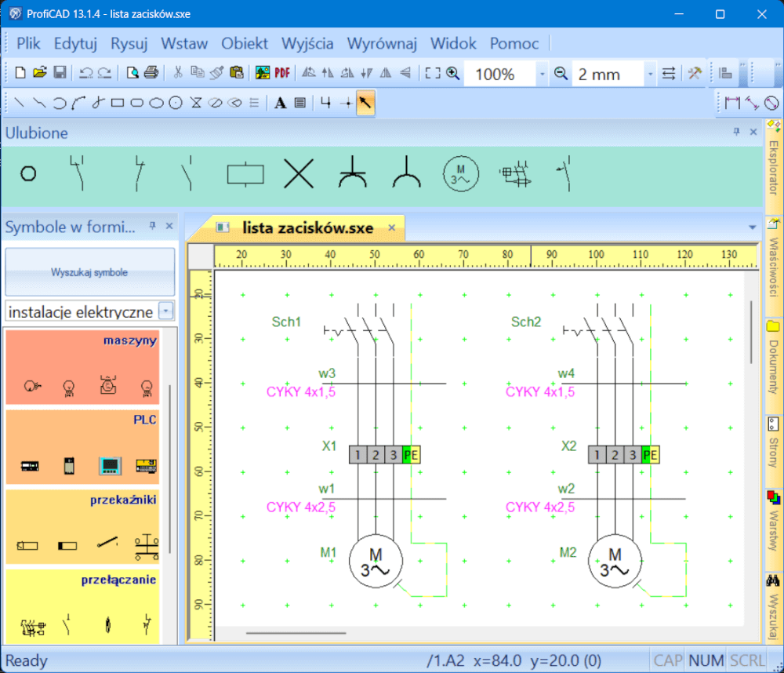Viewport: 784px width, 673px height.
Task: Pick the X cross symbol in Ulubione
Action: click(299, 173)
